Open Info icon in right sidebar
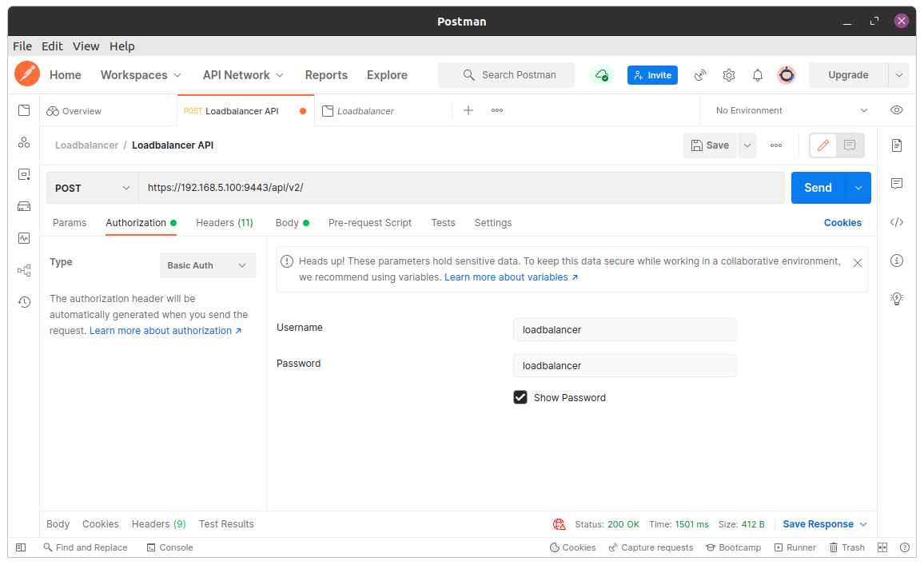Screen dimensions: 924x565 click(x=897, y=261)
